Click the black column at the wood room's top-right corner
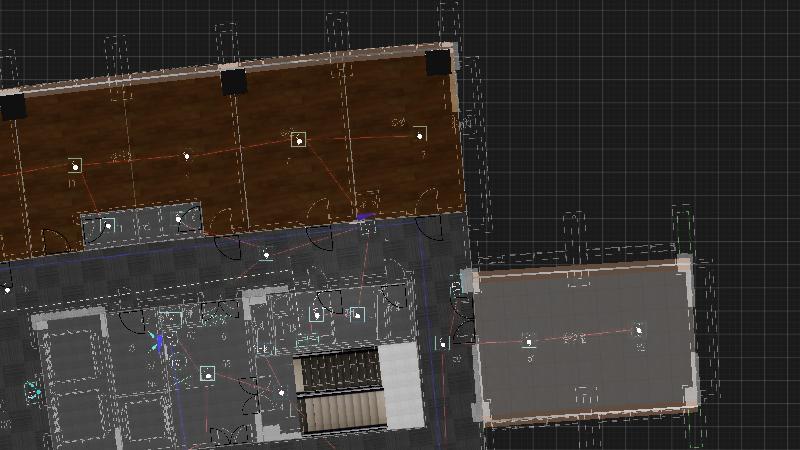Screen dimensions: 800x450 438,62
